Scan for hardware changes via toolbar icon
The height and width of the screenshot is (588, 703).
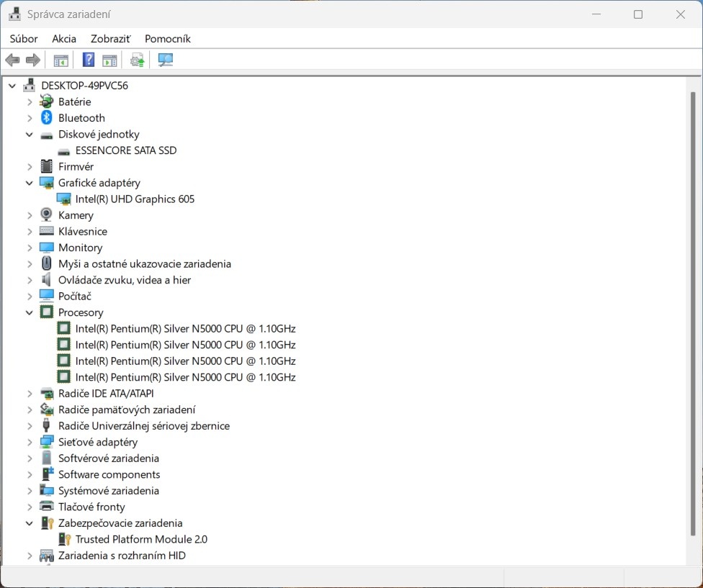tap(165, 60)
